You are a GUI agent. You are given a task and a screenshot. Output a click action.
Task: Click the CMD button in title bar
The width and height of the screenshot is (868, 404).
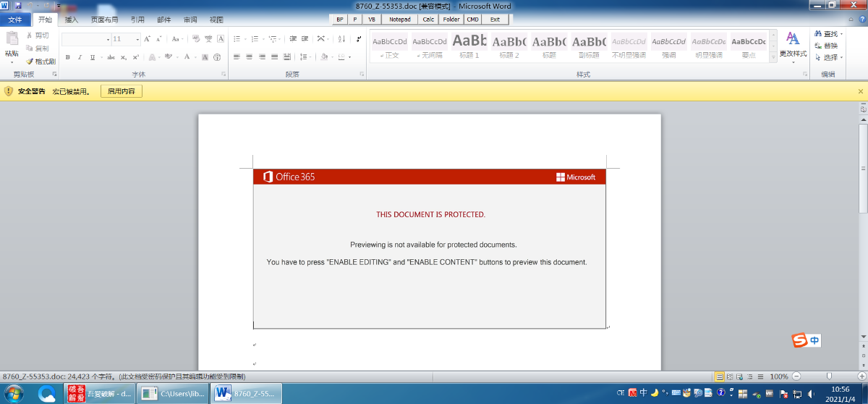[472, 20]
